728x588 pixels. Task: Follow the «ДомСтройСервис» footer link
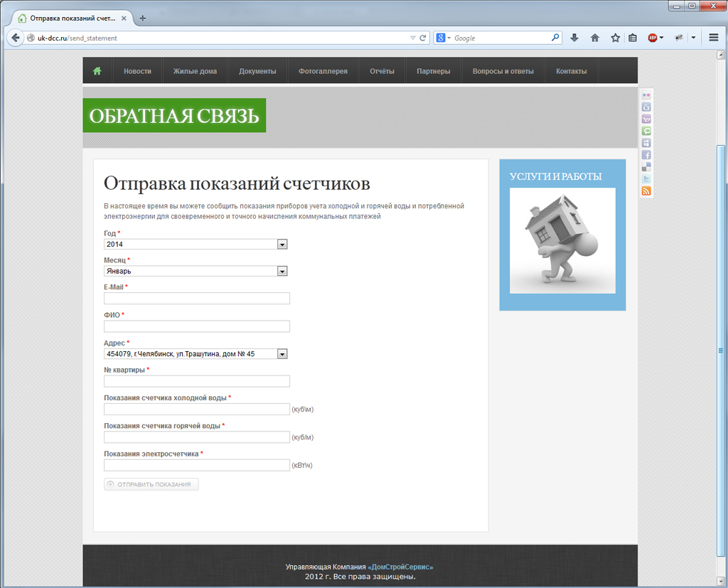(x=400, y=567)
